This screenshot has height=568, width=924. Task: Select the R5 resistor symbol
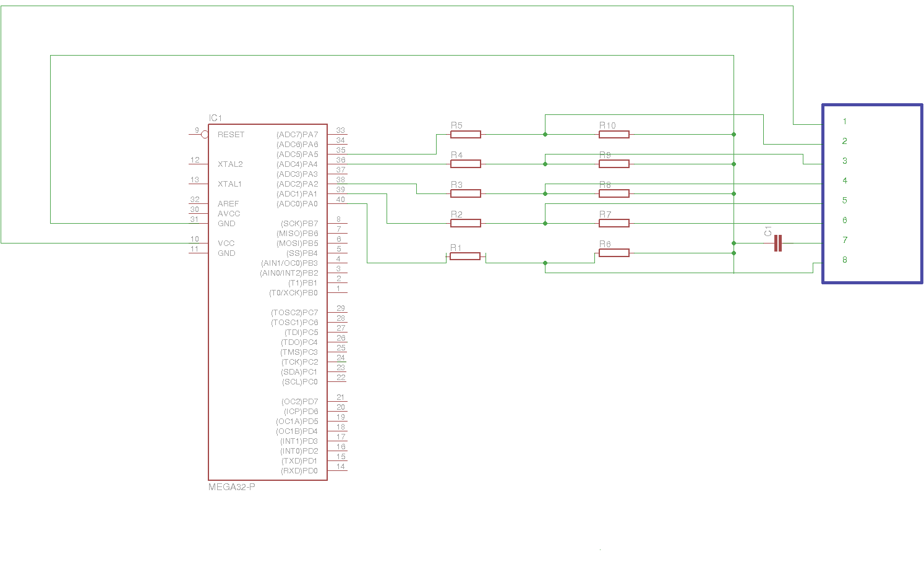tap(466, 134)
